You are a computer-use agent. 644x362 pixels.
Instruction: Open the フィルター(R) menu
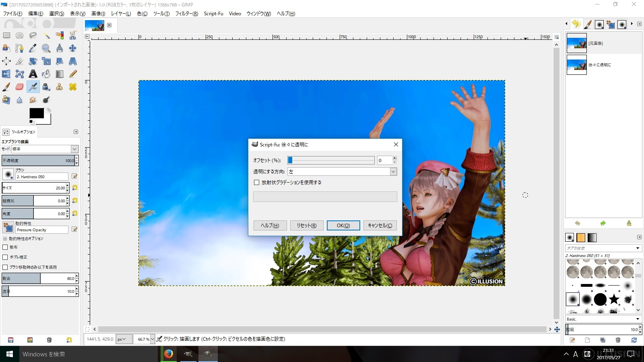coord(187,14)
